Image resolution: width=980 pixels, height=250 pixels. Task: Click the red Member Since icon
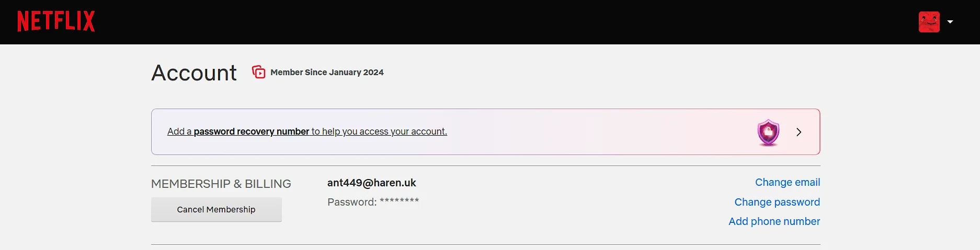point(258,72)
